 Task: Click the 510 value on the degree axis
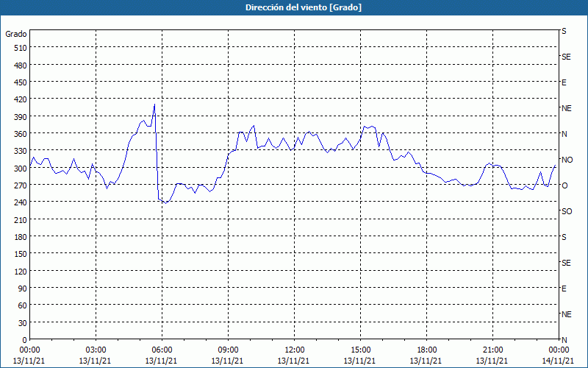pos(21,48)
